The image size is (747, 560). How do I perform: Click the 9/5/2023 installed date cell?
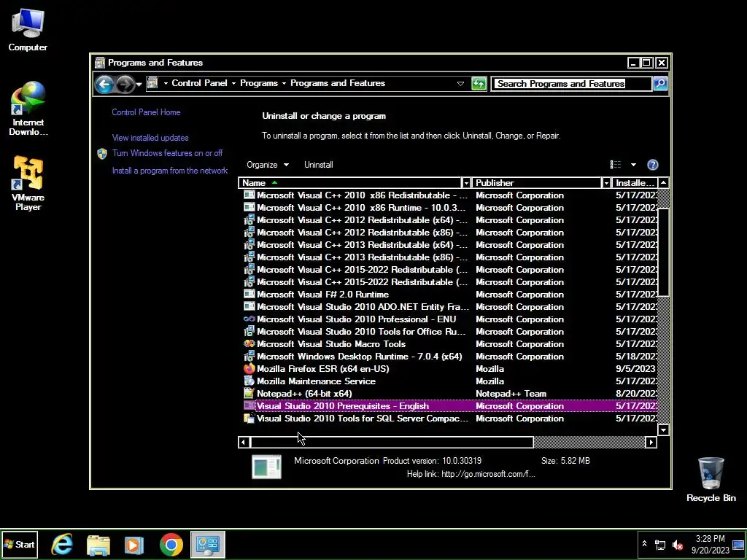pyautogui.click(x=635, y=368)
